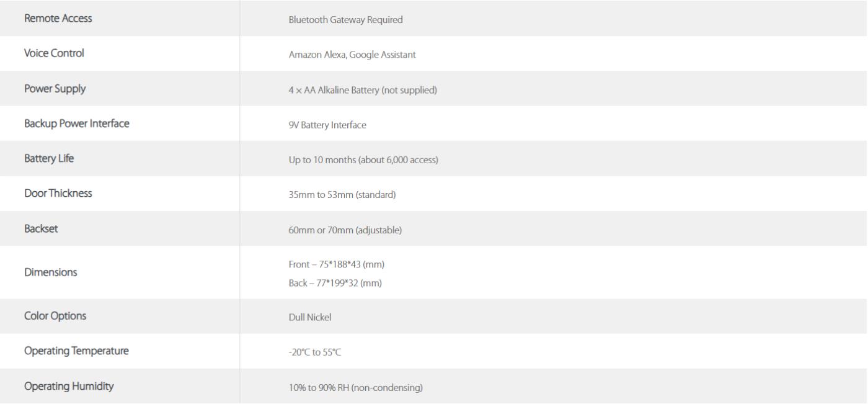Select Amazon Alexa, Google Assistant value
Image resolution: width=868 pixels, height=404 pixels.
click(352, 55)
